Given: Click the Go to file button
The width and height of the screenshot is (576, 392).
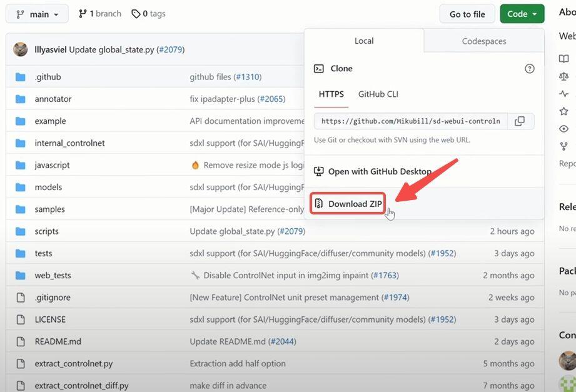Looking at the screenshot, I should (467, 14).
